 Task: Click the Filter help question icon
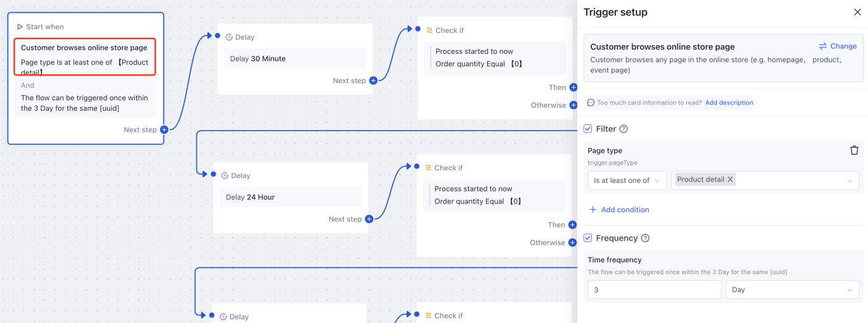coord(623,129)
